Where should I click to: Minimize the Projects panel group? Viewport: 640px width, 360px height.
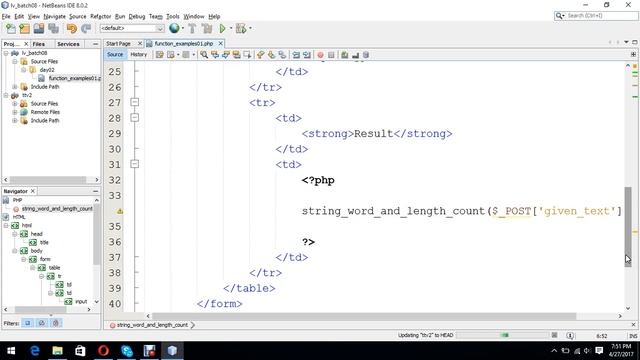(96, 44)
